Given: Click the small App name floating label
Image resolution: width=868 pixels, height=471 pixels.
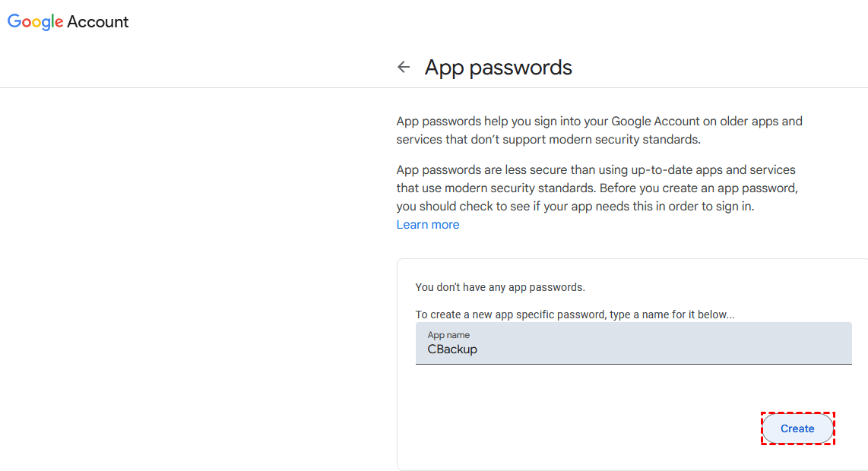Looking at the screenshot, I should [448, 335].
